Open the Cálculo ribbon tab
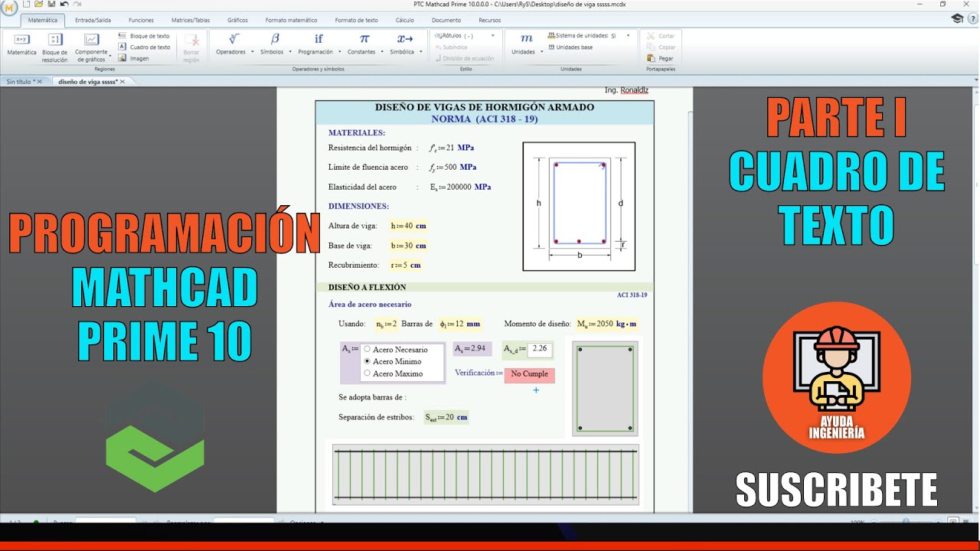 click(x=404, y=21)
